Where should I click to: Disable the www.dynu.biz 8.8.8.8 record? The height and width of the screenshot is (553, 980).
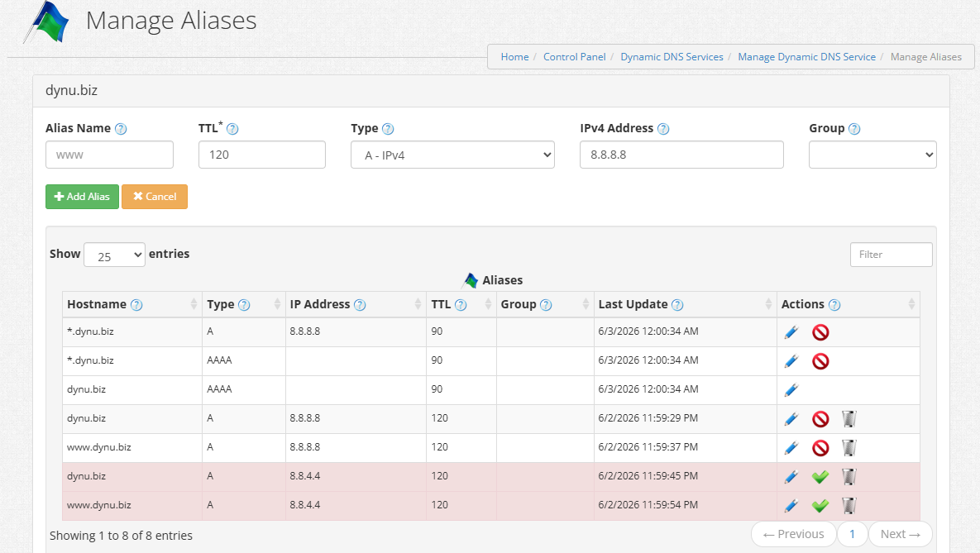(x=820, y=448)
